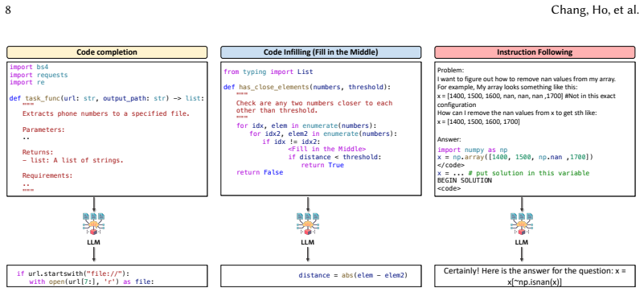The height and width of the screenshot is (292, 644).
Task: Click 'How can I remove the nan values from x' line
Action: (518, 113)
